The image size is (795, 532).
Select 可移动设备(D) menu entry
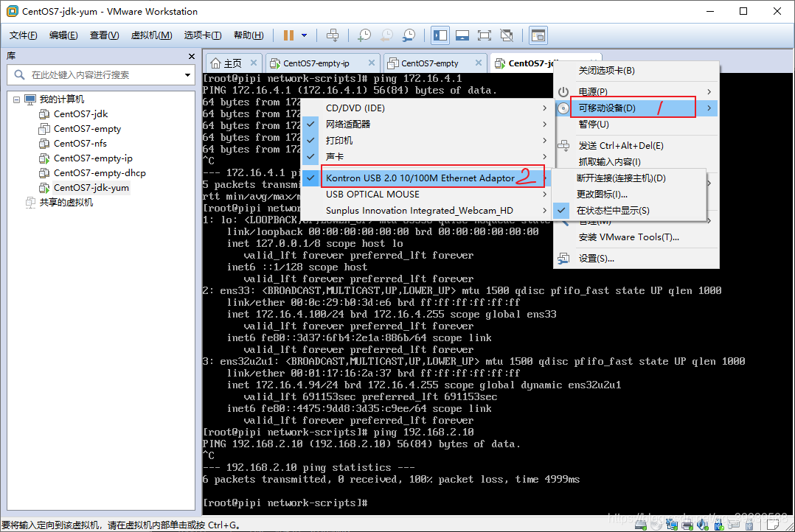pos(636,108)
